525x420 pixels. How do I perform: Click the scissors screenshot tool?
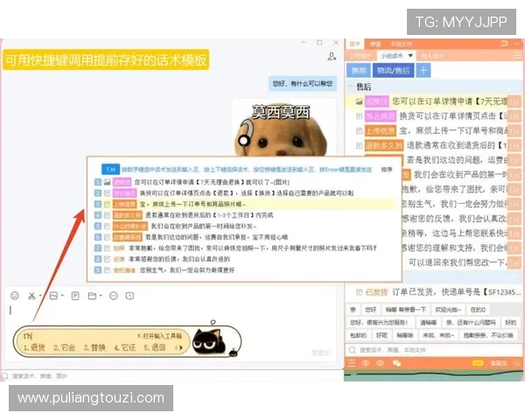tap(32, 296)
